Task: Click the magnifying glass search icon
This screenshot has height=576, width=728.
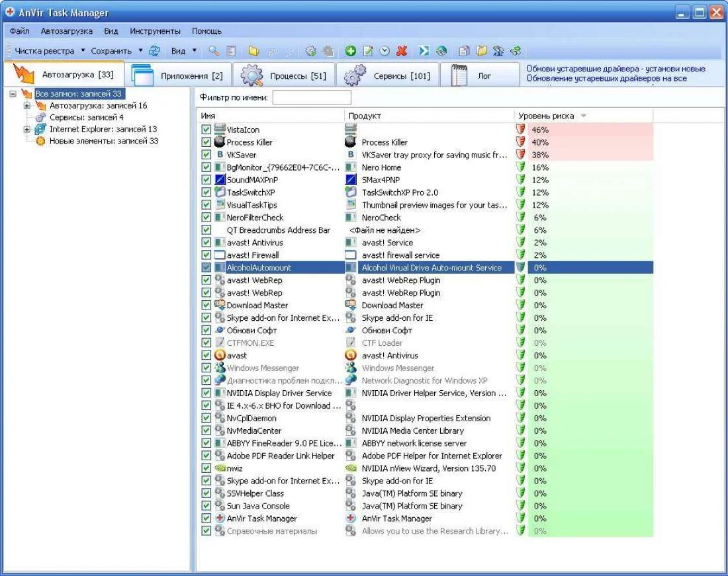Action: point(214,51)
